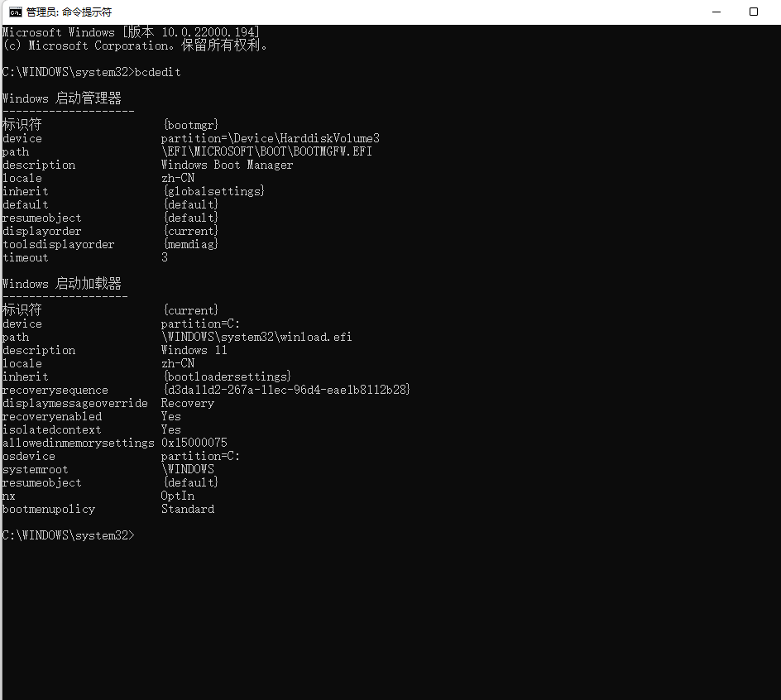Click the {current} identifier under 启动加载器

tap(191, 310)
